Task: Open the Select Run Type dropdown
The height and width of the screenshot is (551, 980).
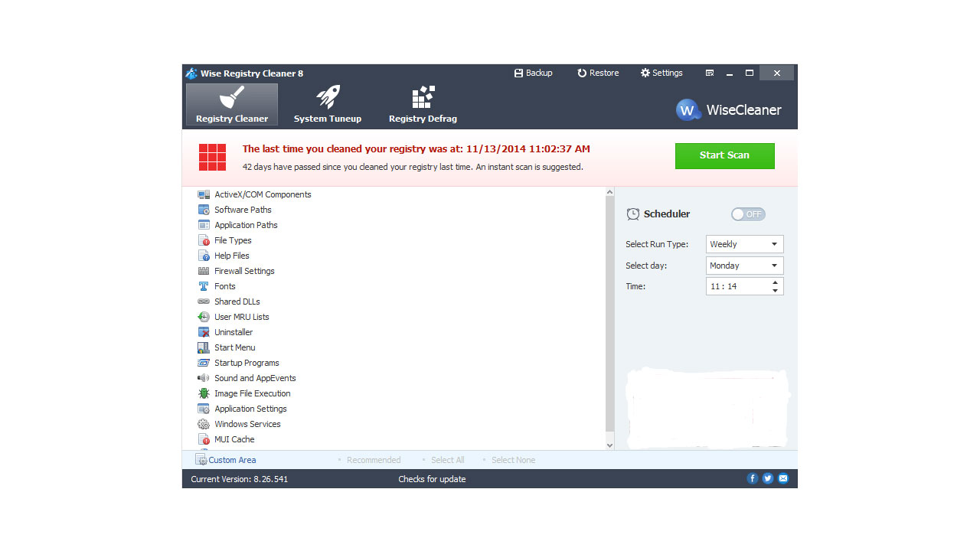Action: [744, 244]
